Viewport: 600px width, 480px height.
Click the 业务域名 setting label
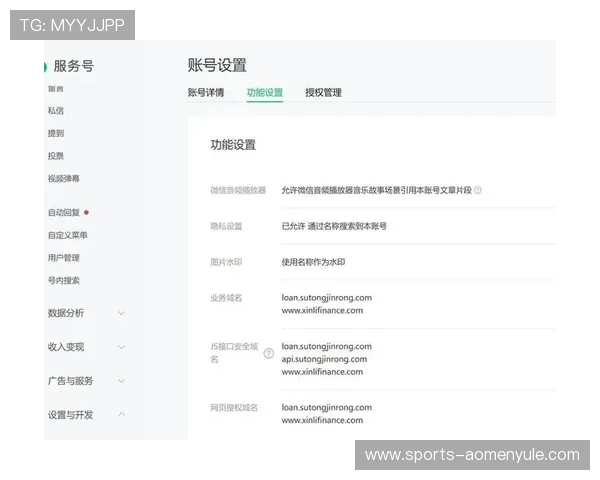pyautogui.click(x=226, y=298)
